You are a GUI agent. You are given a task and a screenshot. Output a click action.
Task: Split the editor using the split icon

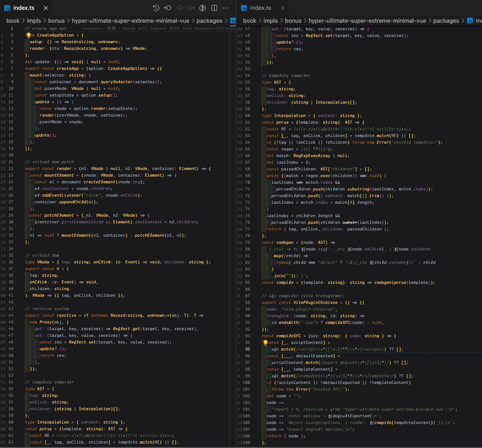tap(214, 8)
